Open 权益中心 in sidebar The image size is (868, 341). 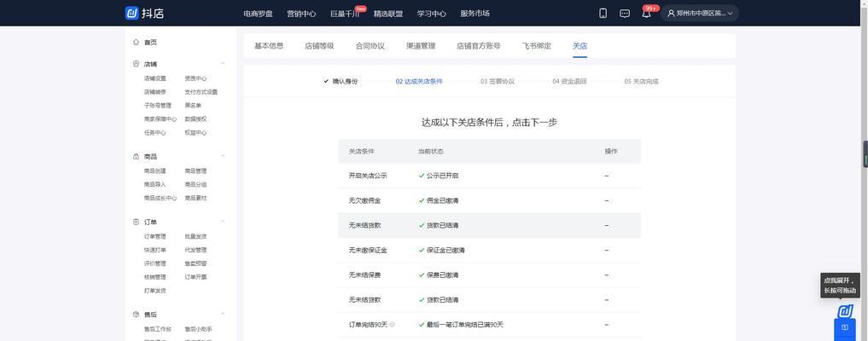195,133
